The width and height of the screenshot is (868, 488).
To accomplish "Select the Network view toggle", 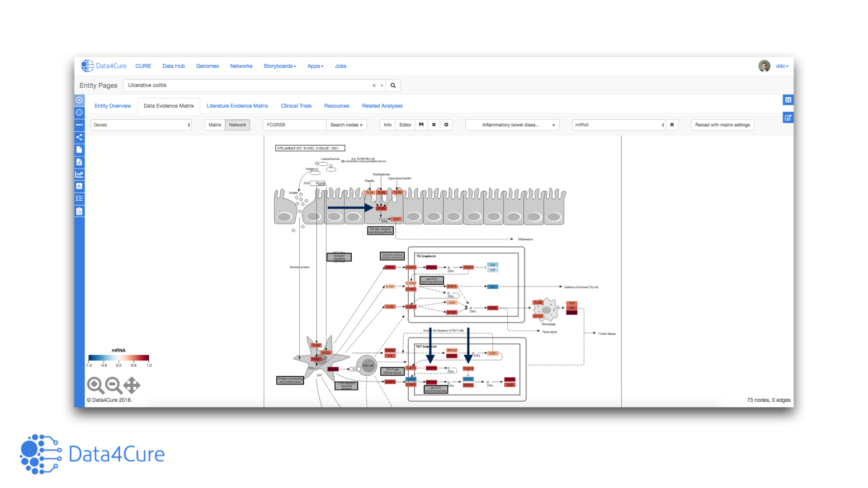I will (x=237, y=125).
